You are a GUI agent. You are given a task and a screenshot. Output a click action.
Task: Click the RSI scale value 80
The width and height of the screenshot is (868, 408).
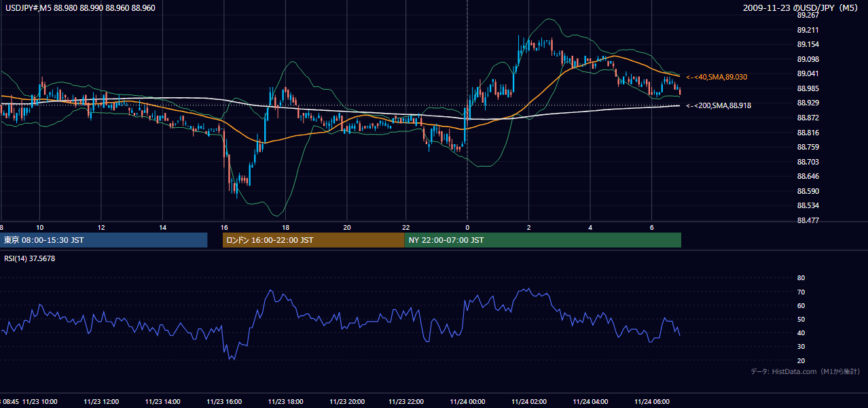(x=801, y=278)
